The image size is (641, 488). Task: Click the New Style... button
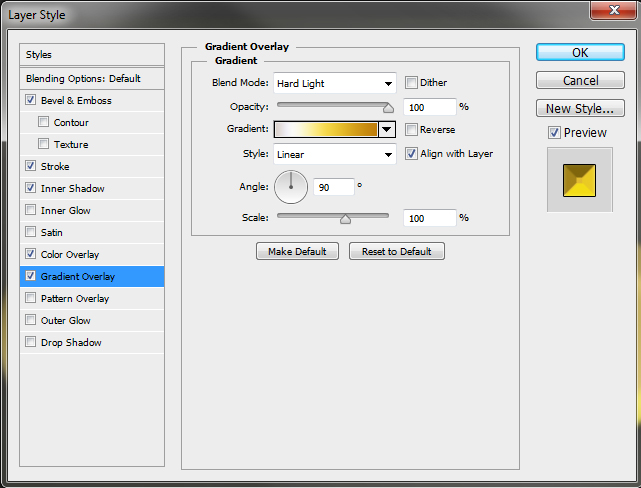click(x=580, y=109)
